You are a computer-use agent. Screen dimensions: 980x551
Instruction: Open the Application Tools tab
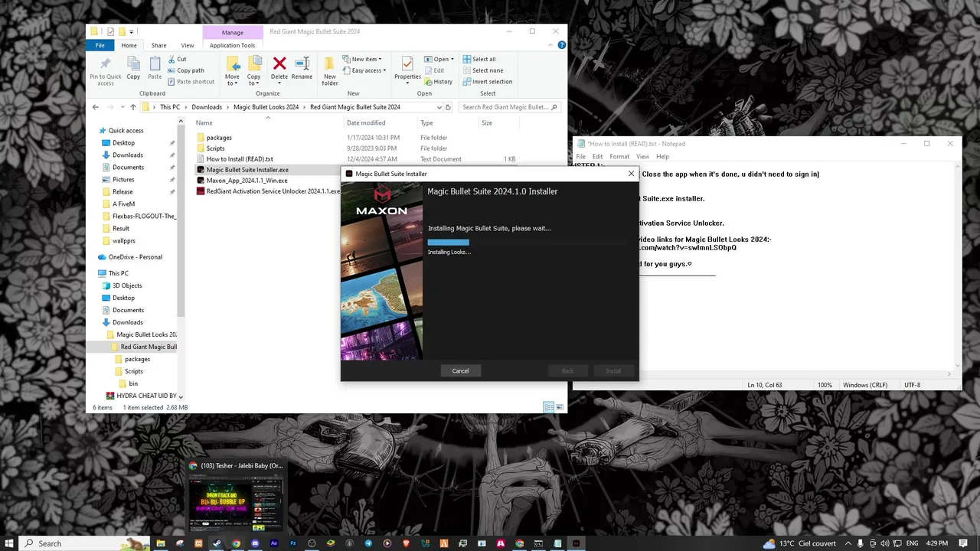click(233, 45)
